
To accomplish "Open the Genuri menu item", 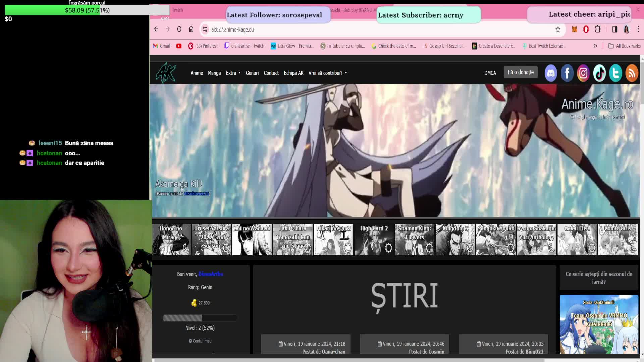I will [x=252, y=73].
